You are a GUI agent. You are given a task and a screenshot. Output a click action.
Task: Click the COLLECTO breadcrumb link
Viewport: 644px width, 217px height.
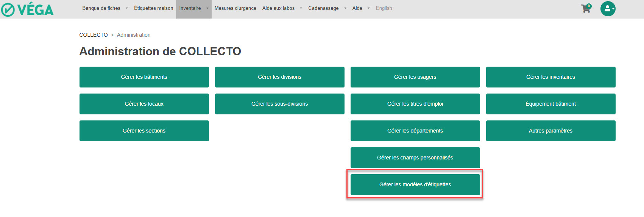(94, 35)
